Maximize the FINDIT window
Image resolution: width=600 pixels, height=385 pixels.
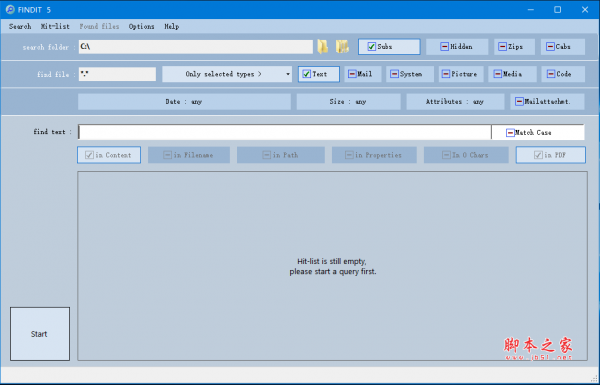pos(558,10)
